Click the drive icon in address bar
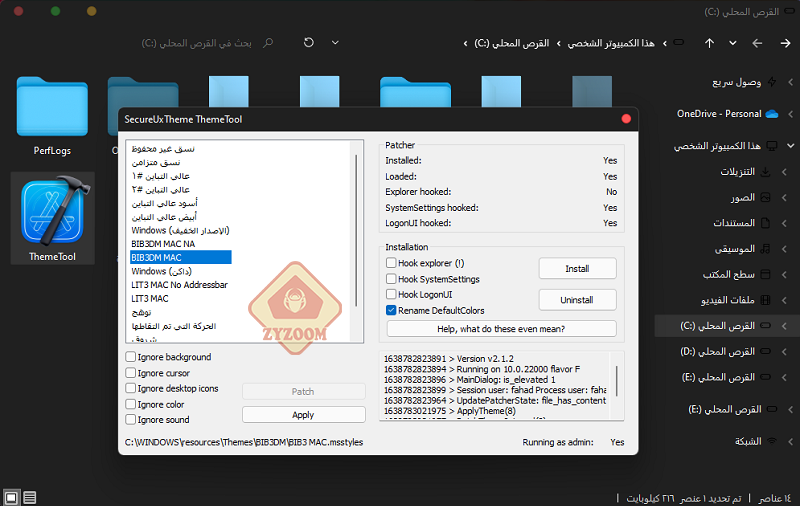The image size is (800, 506). tap(679, 42)
